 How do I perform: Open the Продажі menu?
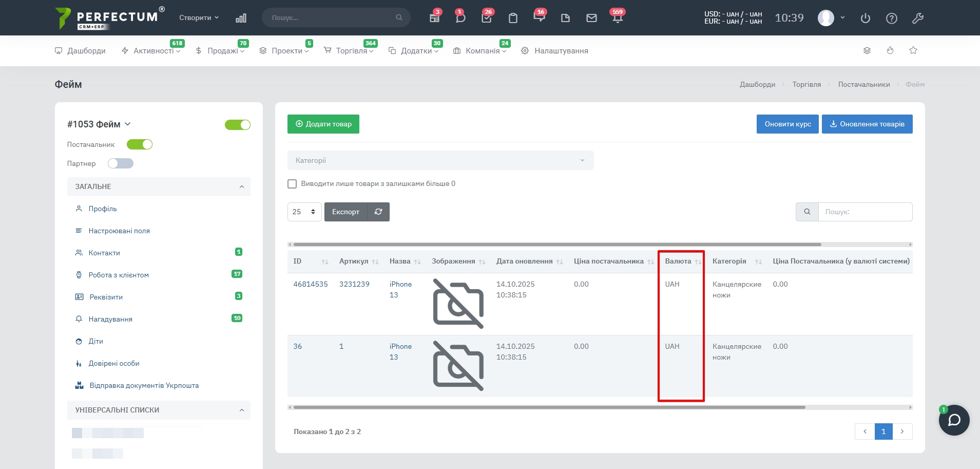click(x=222, y=51)
